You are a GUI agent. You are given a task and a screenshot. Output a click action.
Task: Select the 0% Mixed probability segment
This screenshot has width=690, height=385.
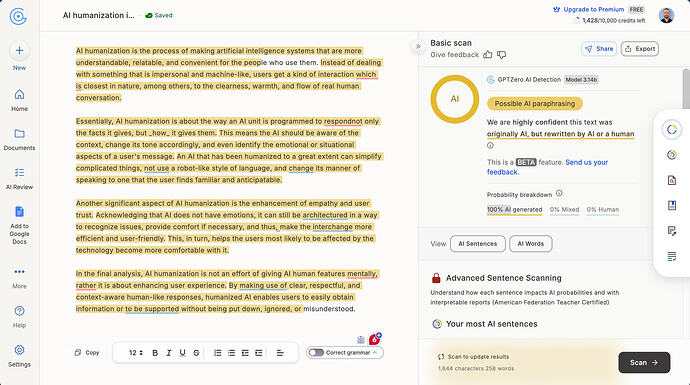pos(564,210)
